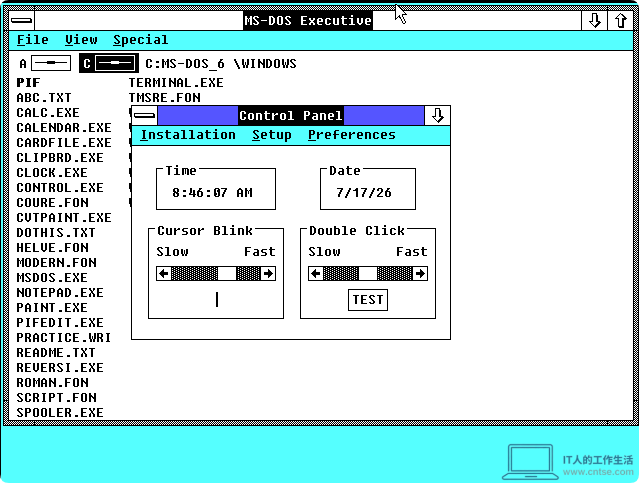
Task: Click the TEST button
Action: [x=368, y=300]
